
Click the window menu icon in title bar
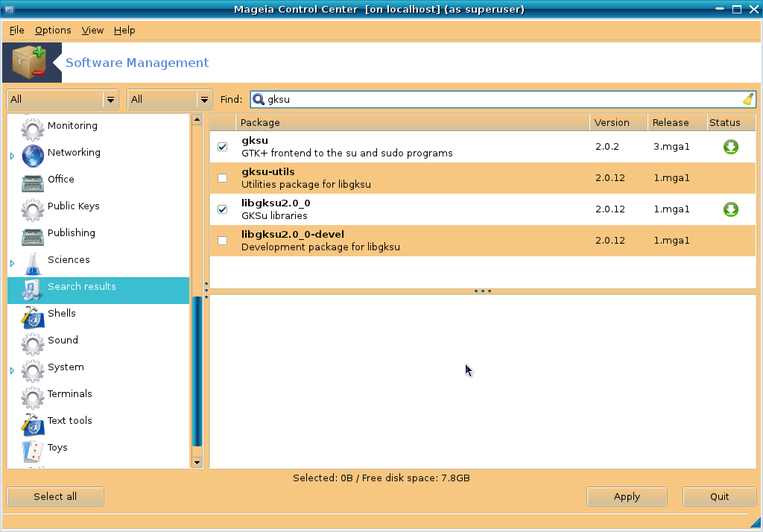point(9,9)
